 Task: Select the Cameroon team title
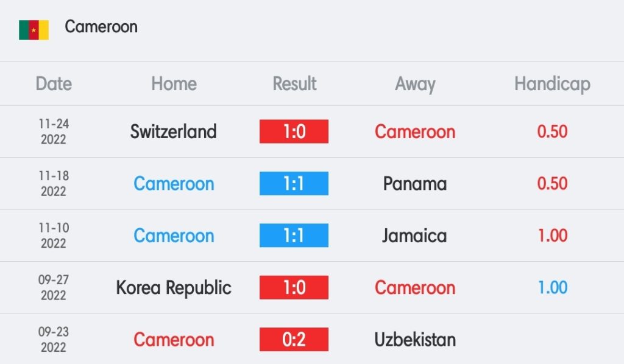(101, 27)
